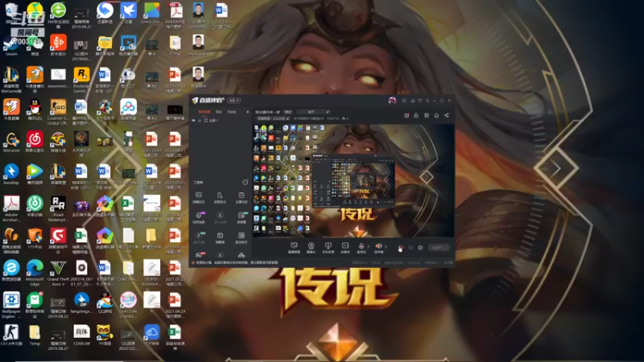This screenshot has height=362, width=644.
Task: Open the WeChat desktop shortcut
Action: (35, 46)
